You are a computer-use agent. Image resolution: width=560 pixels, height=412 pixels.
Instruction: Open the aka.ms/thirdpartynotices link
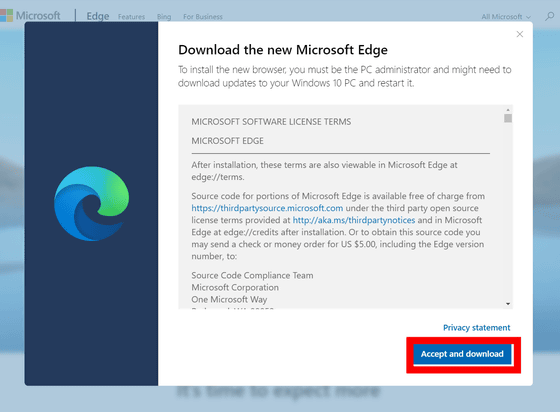click(354, 220)
